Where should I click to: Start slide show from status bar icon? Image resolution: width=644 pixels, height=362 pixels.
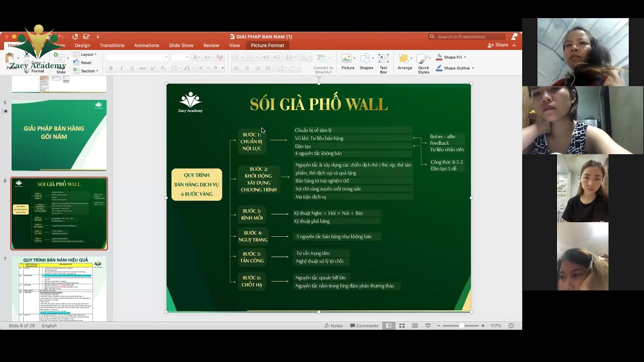tap(428, 326)
